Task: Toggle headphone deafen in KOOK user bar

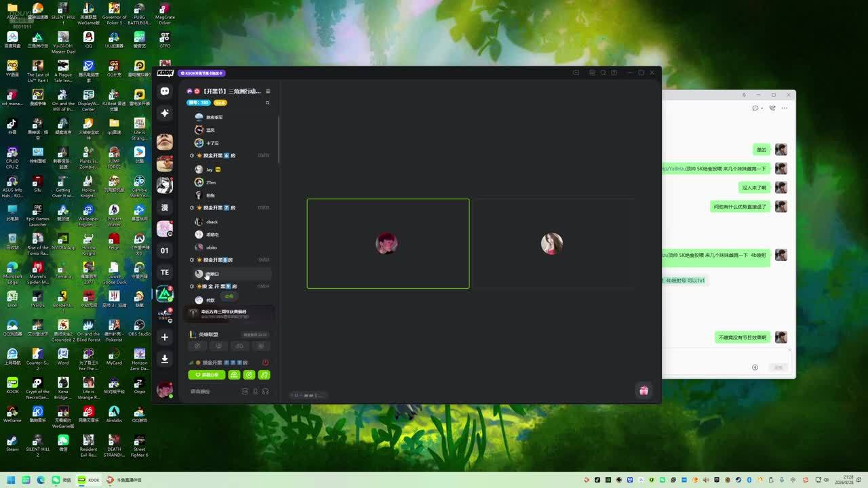Action: (265, 391)
